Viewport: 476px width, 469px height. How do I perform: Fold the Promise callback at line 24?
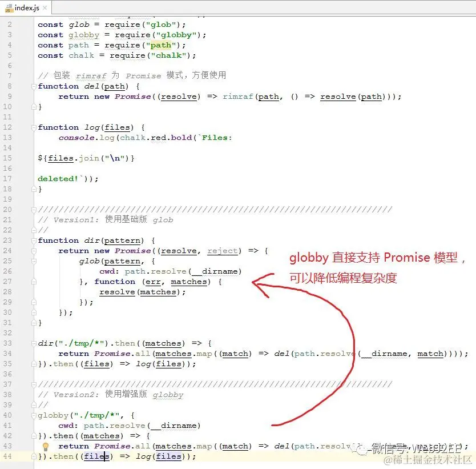tap(34, 251)
